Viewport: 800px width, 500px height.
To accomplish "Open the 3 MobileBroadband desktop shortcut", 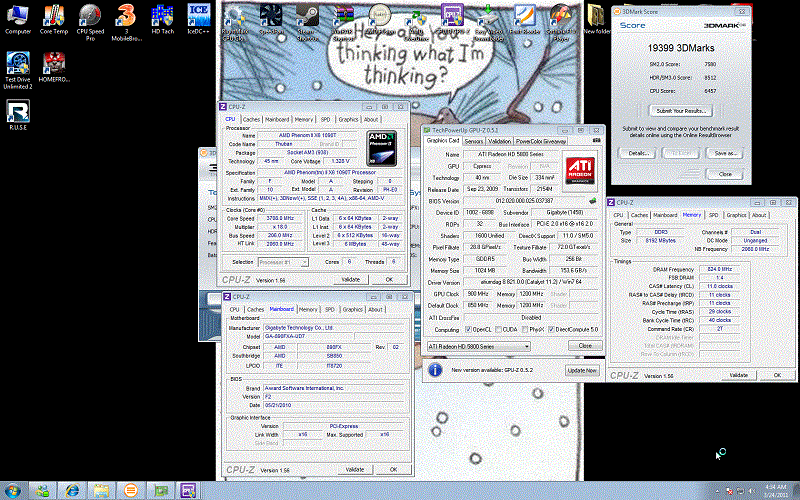I will (126, 22).
